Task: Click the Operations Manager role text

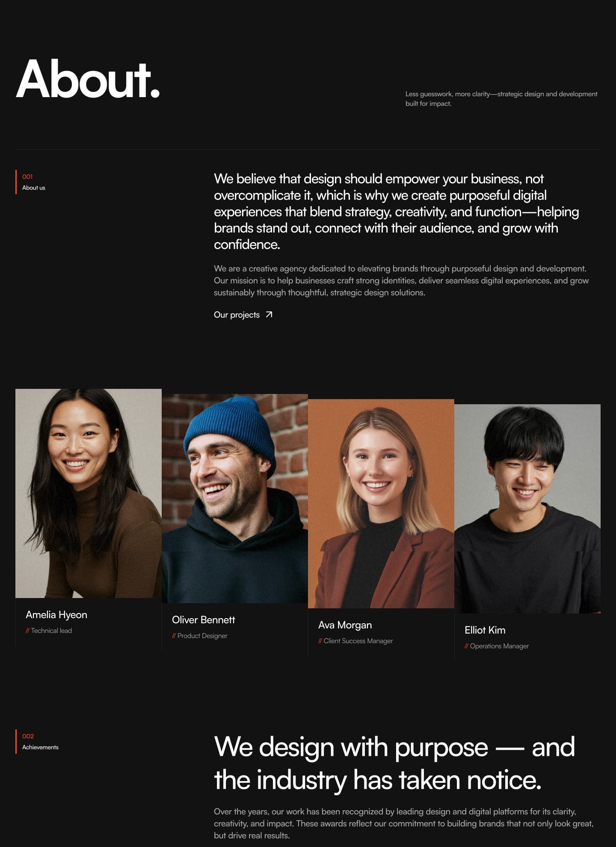Action: 497,646
